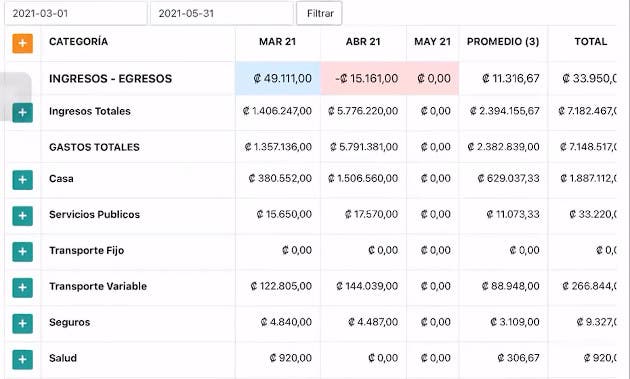630x379 pixels.
Task: Expand the Transporte Variable row
Action: (x=22, y=288)
